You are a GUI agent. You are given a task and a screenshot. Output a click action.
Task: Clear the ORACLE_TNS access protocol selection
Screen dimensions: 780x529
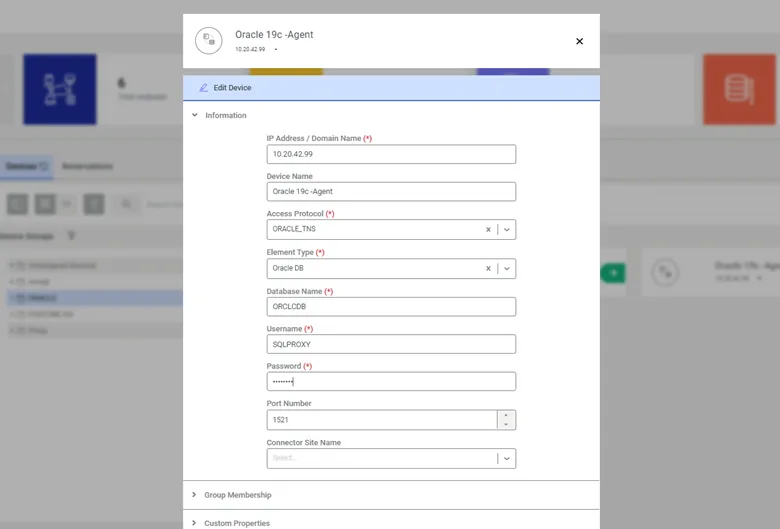(488, 229)
